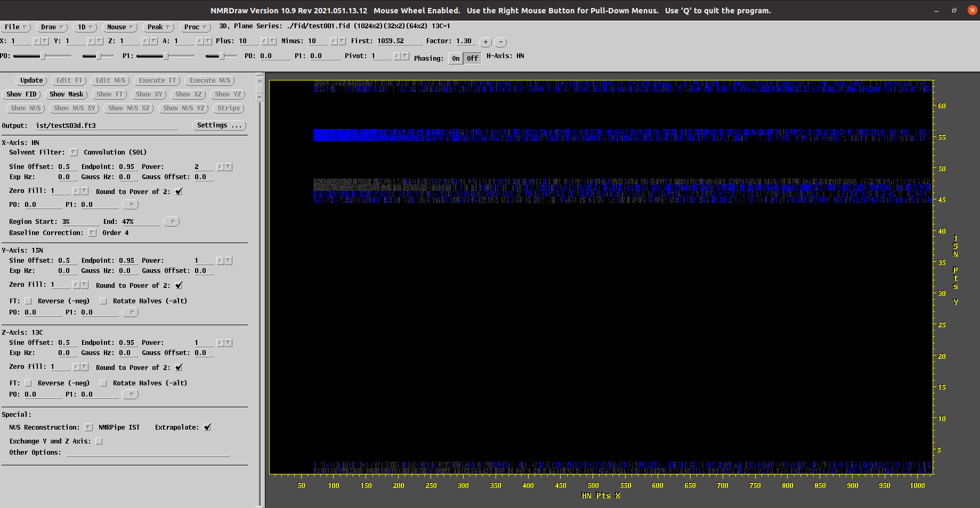Click the arrow button beside Region End field
The width and height of the screenshot is (980, 508).
171,222
